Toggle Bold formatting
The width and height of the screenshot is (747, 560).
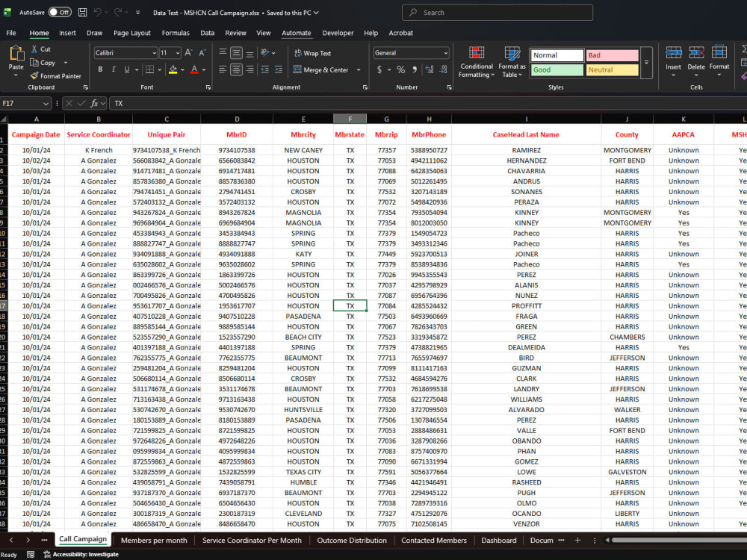[100, 69]
